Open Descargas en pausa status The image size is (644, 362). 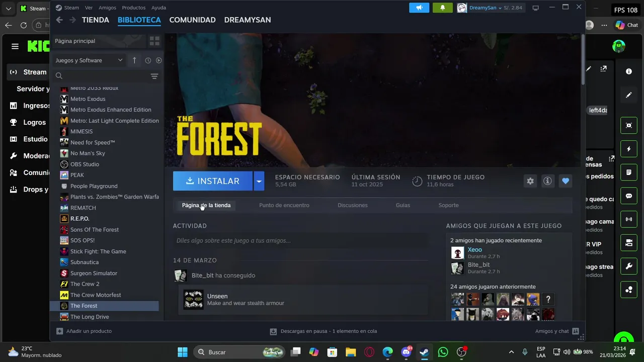pyautogui.click(x=324, y=331)
